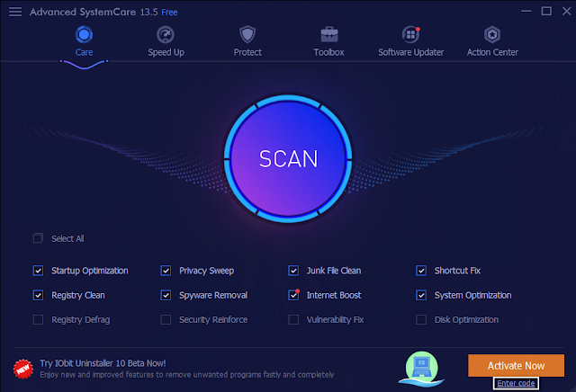Click the Activate Now button
576x392 pixels.
(x=516, y=366)
